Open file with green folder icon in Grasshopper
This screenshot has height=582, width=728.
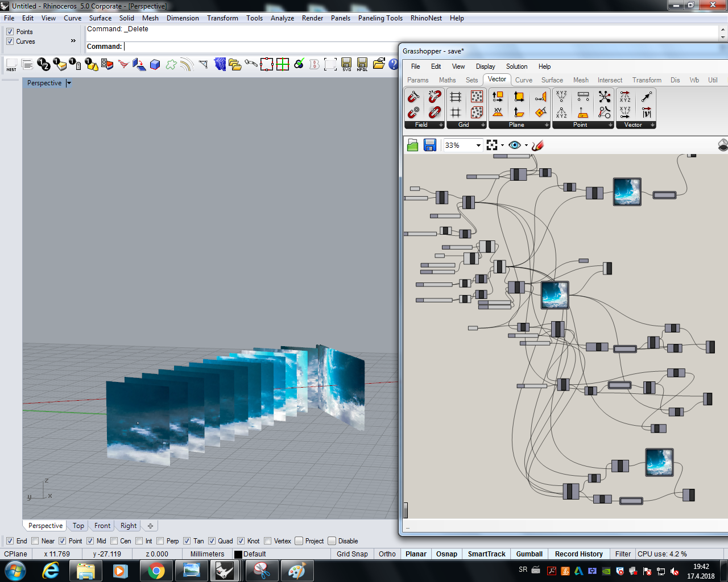[413, 145]
